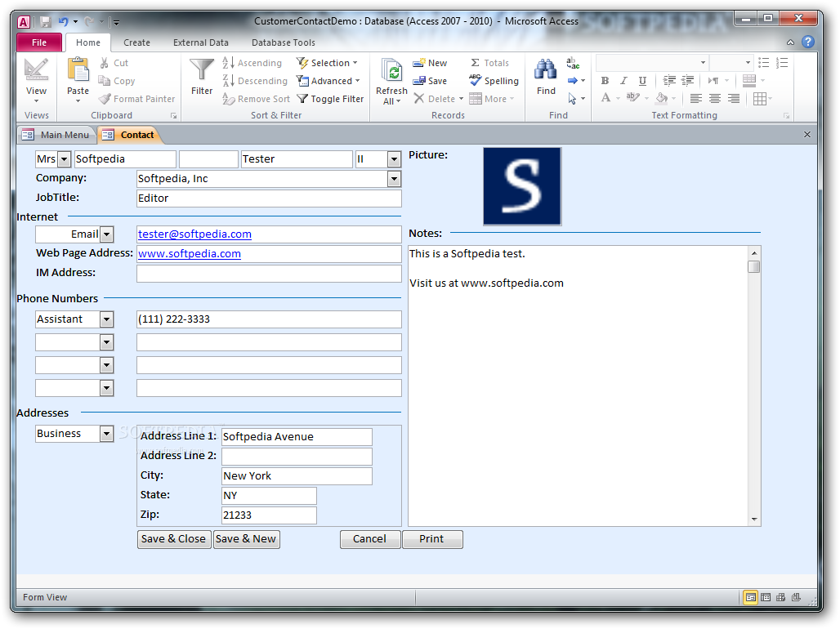Switch to Datasheet View in status bar
Screen dimensions: 840x629
click(x=766, y=597)
